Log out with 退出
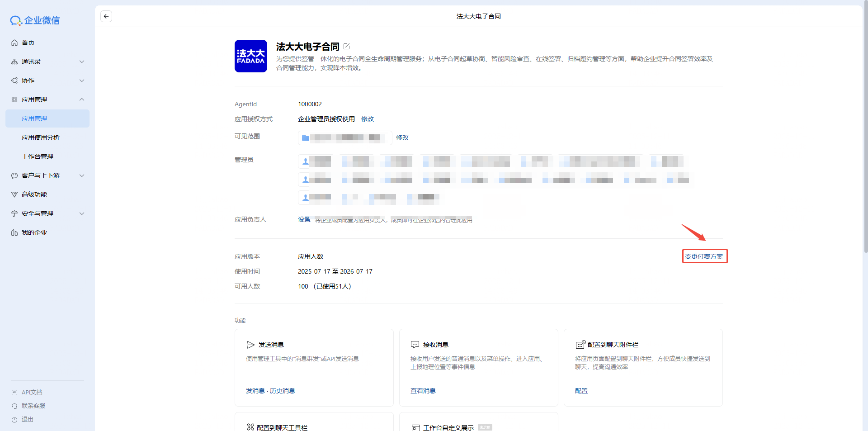The image size is (868, 431). [28, 419]
